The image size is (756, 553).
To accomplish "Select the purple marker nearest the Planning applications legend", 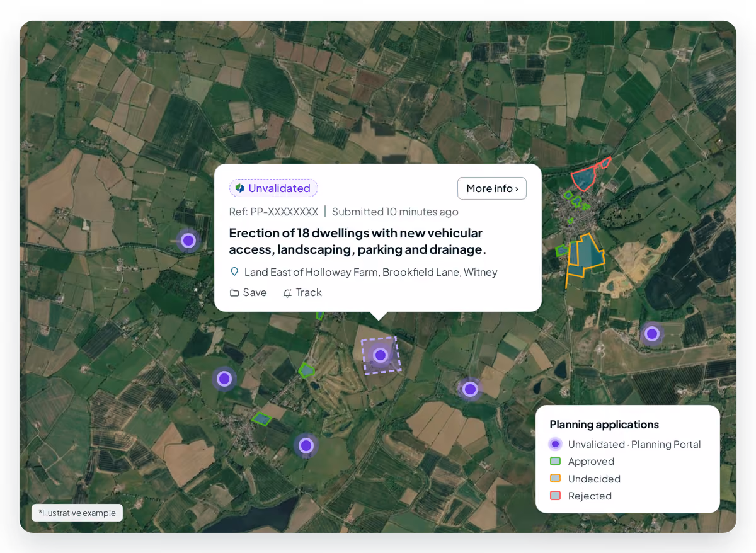I will click(470, 389).
